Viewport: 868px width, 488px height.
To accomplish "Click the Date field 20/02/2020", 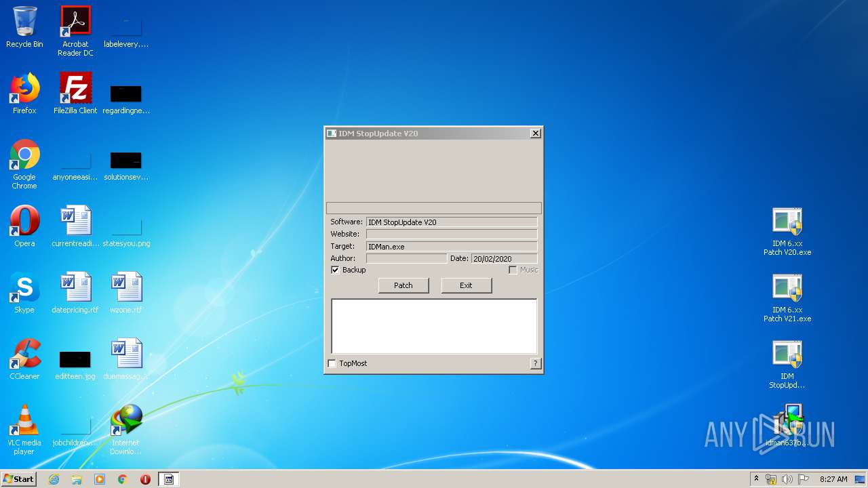I will [x=505, y=259].
